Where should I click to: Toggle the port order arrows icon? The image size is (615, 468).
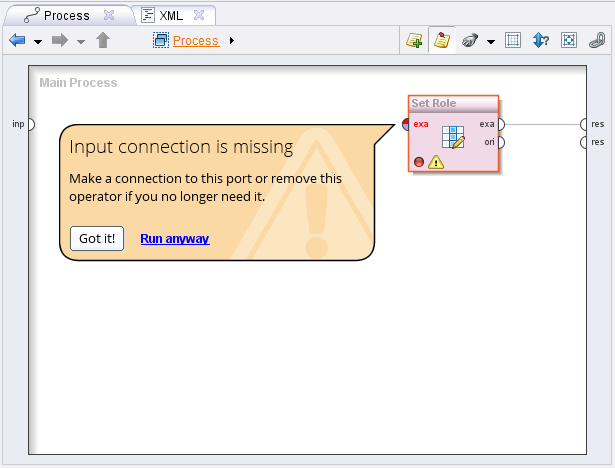[x=541, y=41]
